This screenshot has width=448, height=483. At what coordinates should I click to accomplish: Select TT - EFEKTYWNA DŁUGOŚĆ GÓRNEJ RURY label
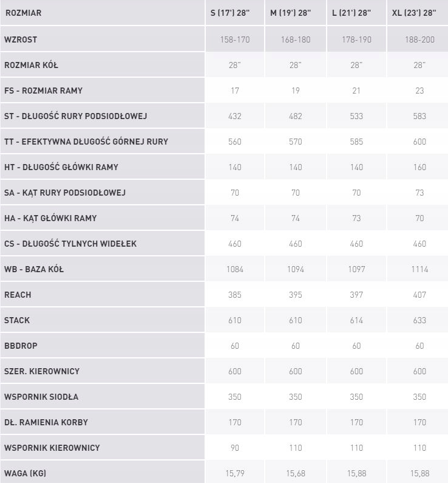pos(86,142)
